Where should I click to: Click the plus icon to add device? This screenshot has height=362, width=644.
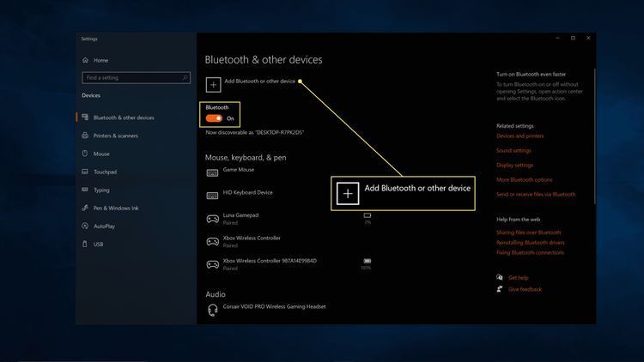(212, 82)
